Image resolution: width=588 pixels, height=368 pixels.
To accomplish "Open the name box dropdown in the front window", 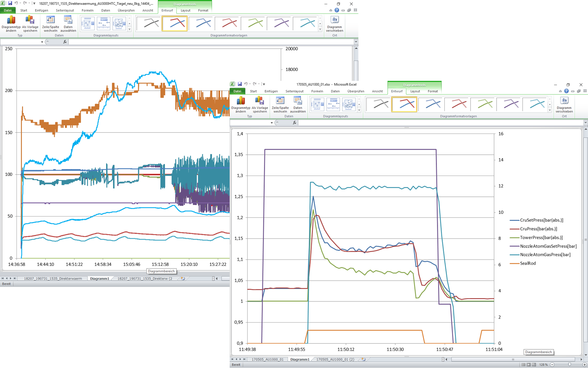I will pos(271,123).
